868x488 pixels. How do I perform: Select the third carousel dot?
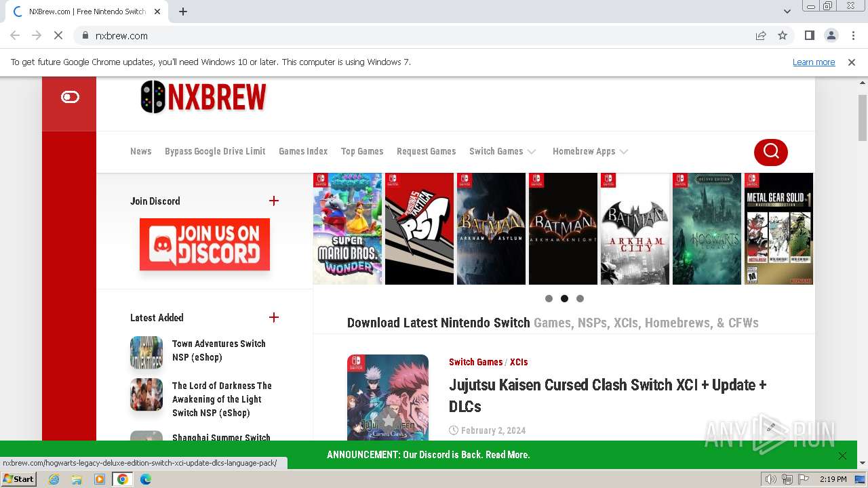pos(580,298)
